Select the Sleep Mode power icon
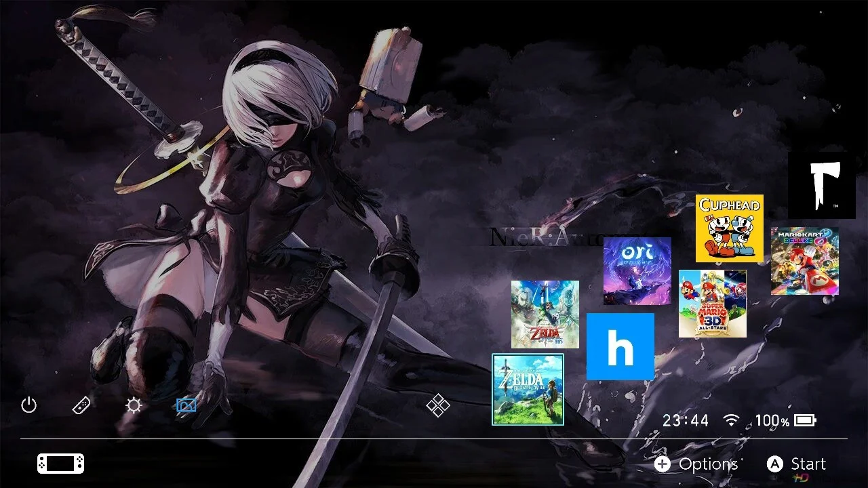Viewport: 868px width, 488px height. [28, 405]
